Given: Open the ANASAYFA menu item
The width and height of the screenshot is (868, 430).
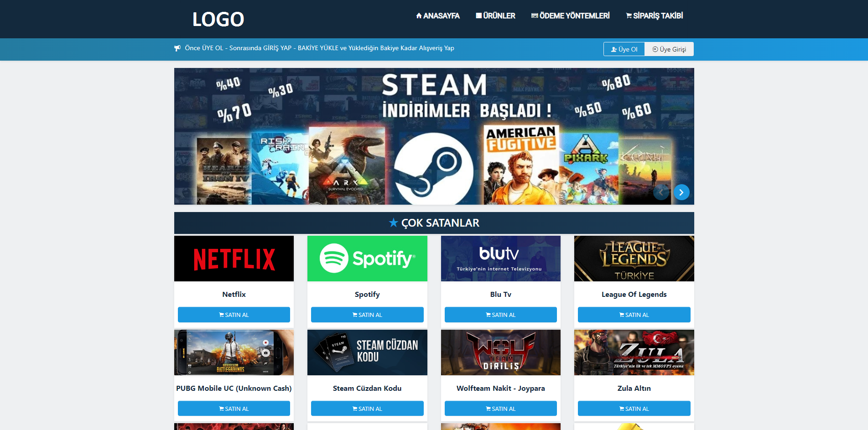Looking at the screenshot, I should [438, 16].
